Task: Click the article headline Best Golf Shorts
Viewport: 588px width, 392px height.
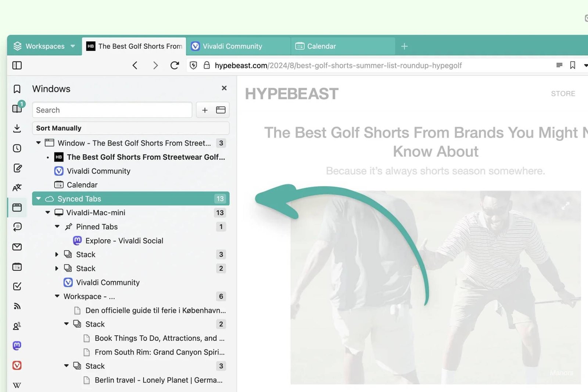Action: tap(426, 142)
